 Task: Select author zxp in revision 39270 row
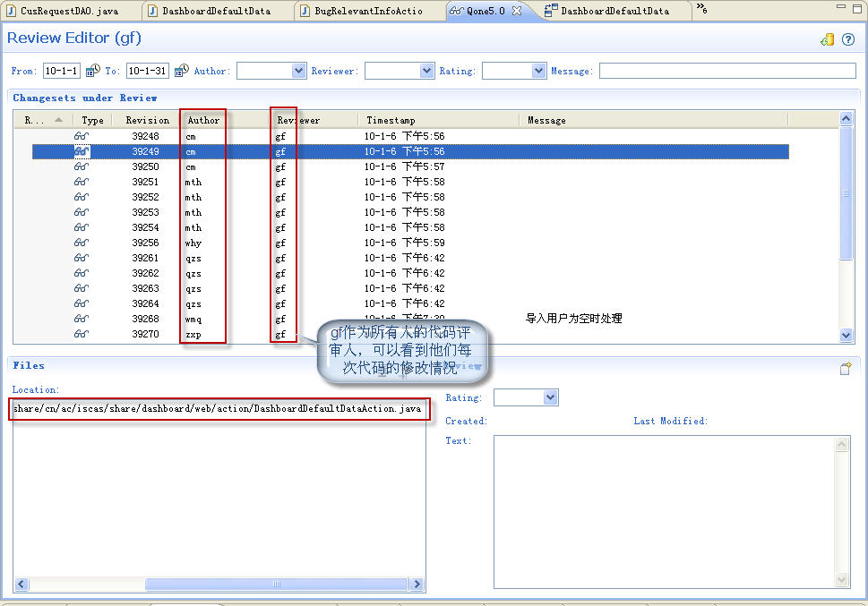click(x=193, y=334)
